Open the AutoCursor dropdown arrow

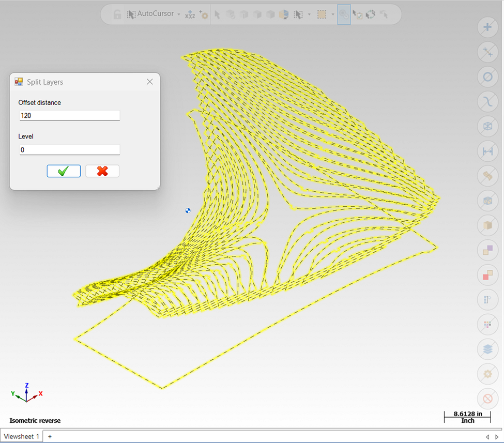tap(179, 14)
